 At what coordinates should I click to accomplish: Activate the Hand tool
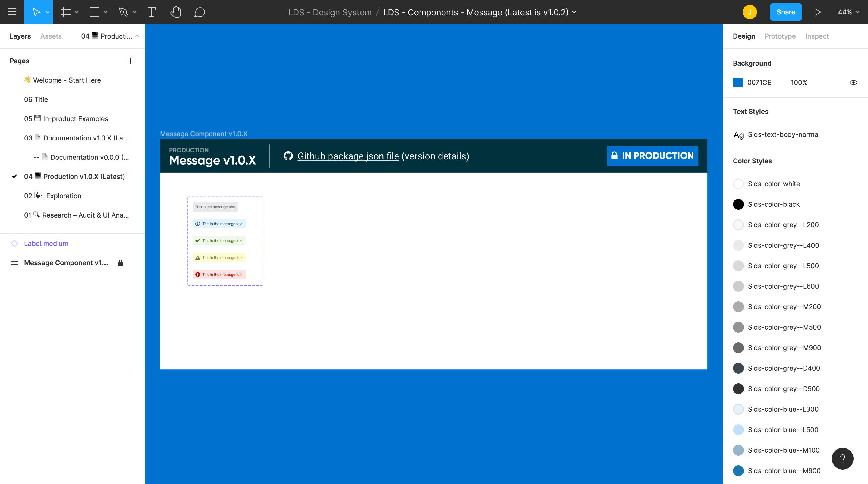coord(175,12)
